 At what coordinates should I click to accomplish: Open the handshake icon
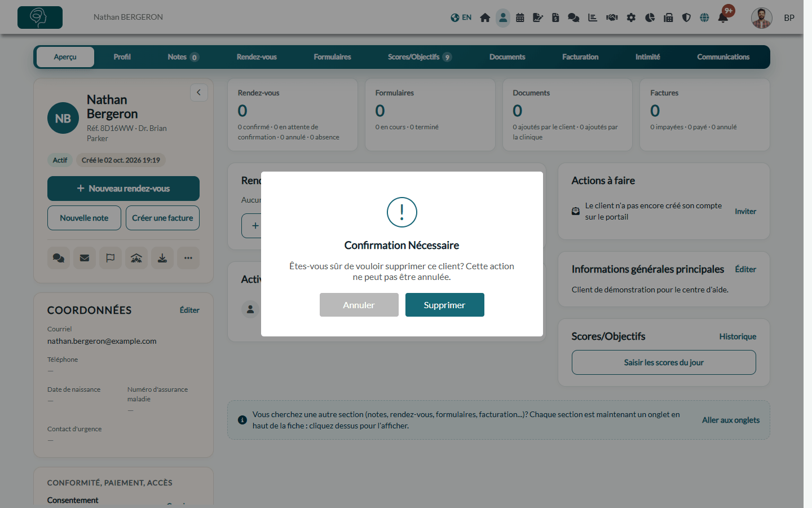(612, 17)
